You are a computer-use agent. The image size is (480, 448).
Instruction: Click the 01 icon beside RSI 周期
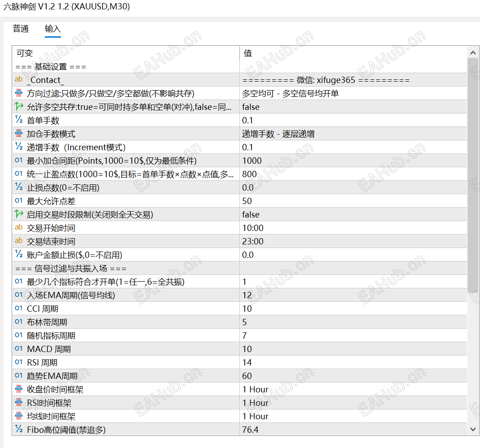coord(18,362)
